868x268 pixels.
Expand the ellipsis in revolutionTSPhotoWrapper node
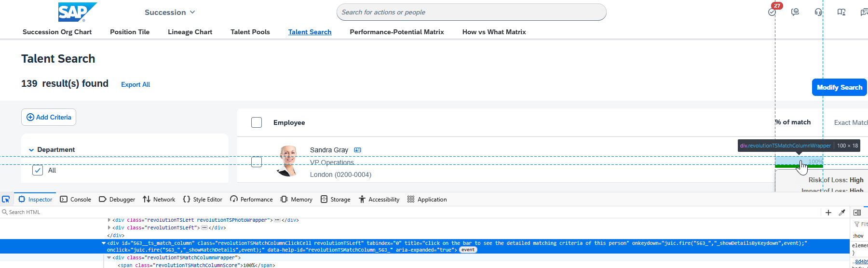pyautogui.click(x=277, y=220)
